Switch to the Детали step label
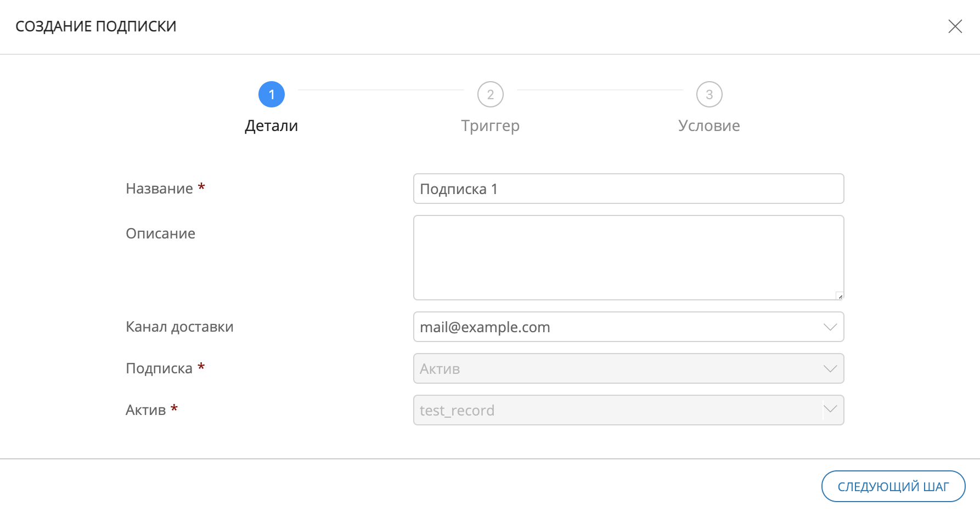This screenshot has width=980, height=512. pyautogui.click(x=272, y=126)
